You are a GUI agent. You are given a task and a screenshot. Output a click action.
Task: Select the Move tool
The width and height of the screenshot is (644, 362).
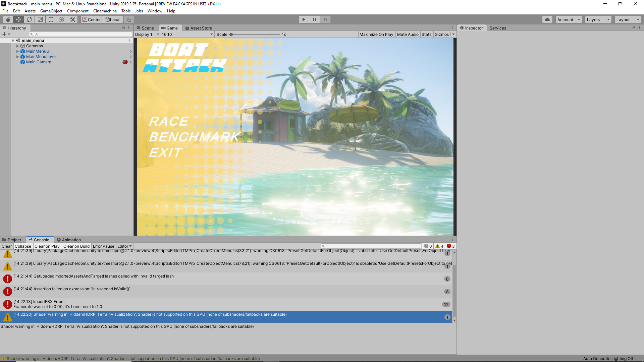[x=18, y=19]
